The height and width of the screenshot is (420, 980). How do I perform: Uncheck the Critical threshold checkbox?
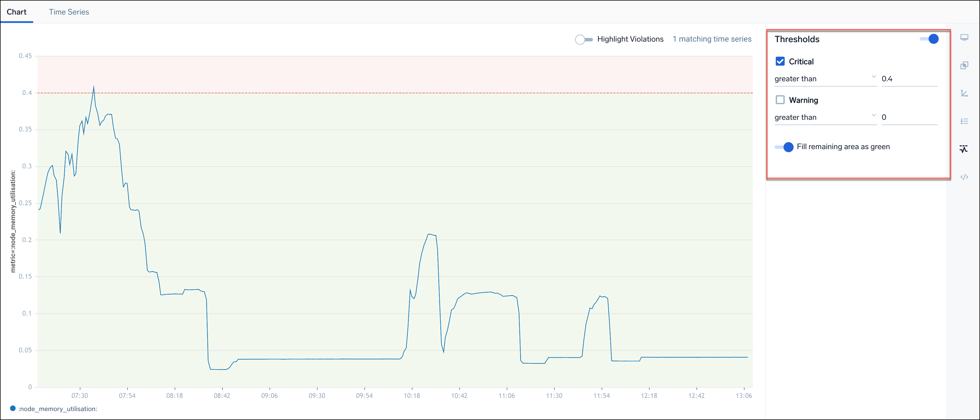780,61
